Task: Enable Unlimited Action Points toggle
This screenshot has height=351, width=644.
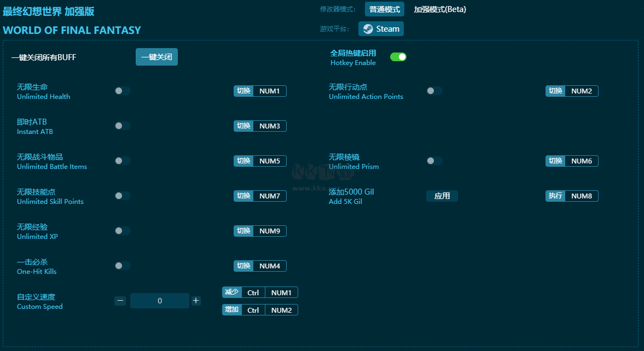Action: 434,91
